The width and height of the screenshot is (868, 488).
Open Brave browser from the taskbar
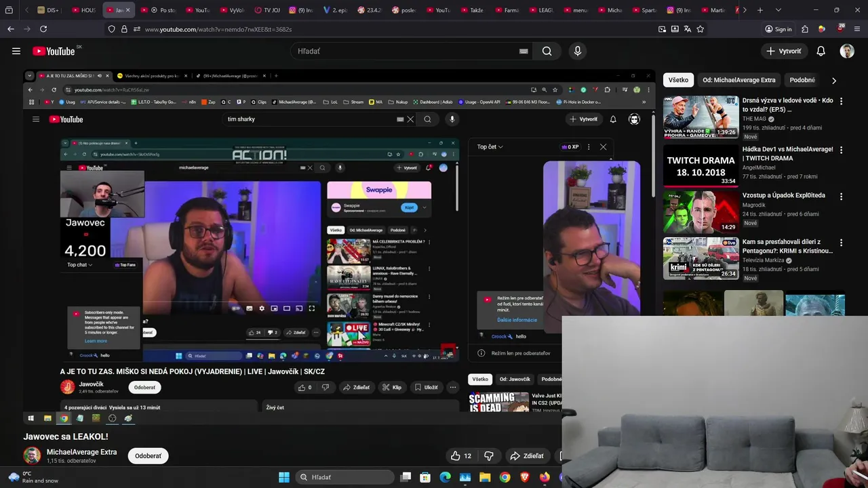pyautogui.click(x=525, y=477)
